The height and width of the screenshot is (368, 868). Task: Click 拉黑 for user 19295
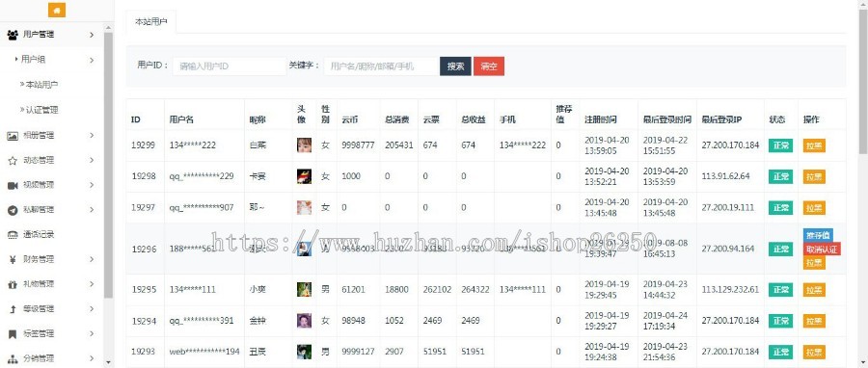pos(814,290)
